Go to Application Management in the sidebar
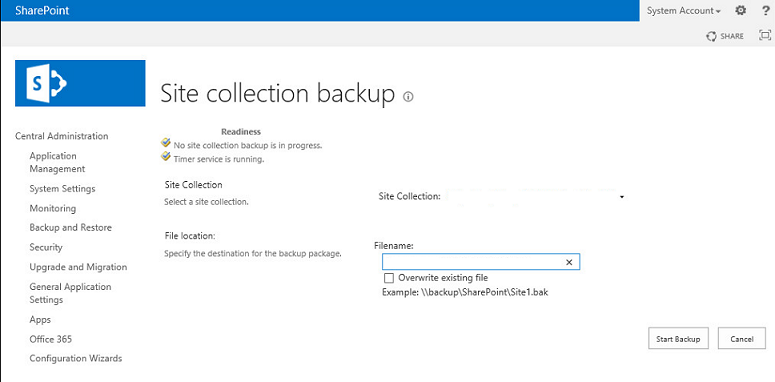 pyautogui.click(x=57, y=162)
